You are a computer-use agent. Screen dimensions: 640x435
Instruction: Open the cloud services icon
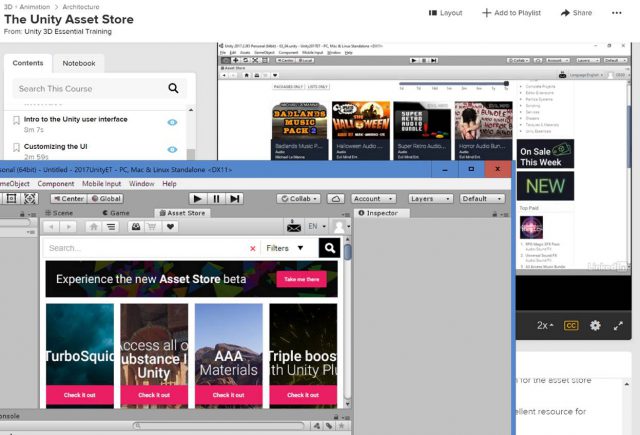(x=336, y=199)
